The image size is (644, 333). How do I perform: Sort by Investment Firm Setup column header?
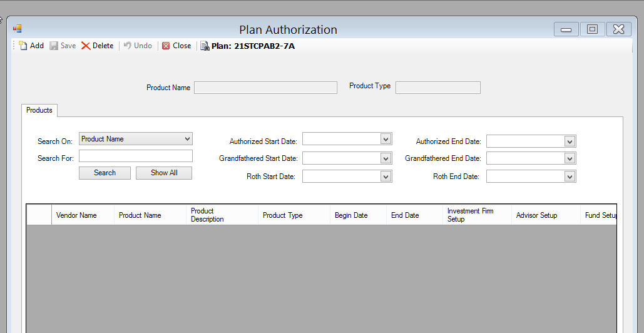478,215
